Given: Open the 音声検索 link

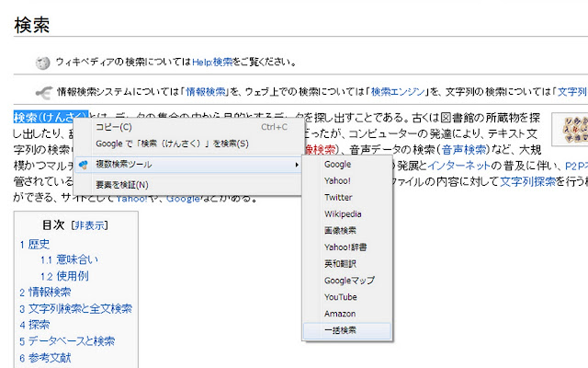Looking at the screenshot, I should pyautogui.click(x=464, y=150).
